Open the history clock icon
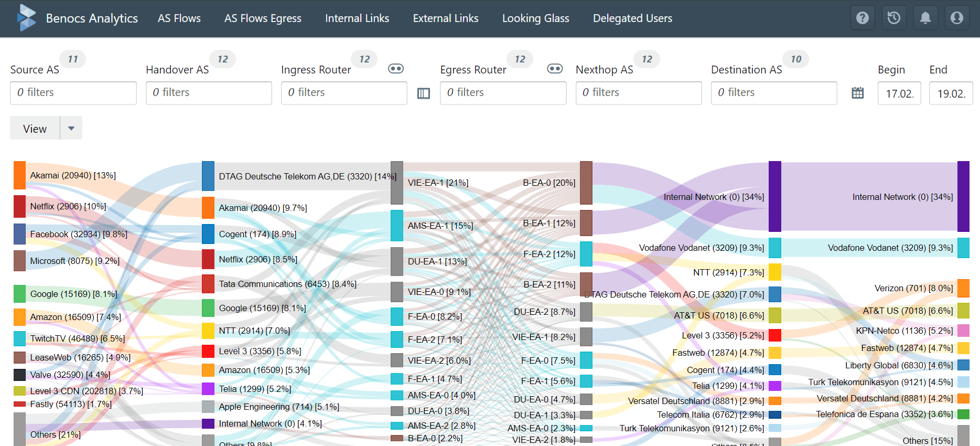Image resolution: width=980 pixels, height=446 pixels. pos(893,18)
